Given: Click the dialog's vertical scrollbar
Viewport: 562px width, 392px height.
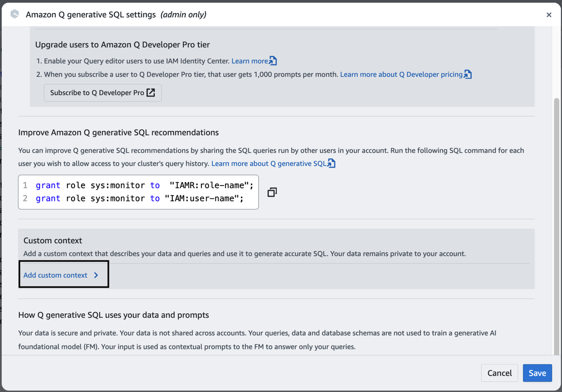Looking at the screenshot, I should pyautogui.click(x=556, y=226).
